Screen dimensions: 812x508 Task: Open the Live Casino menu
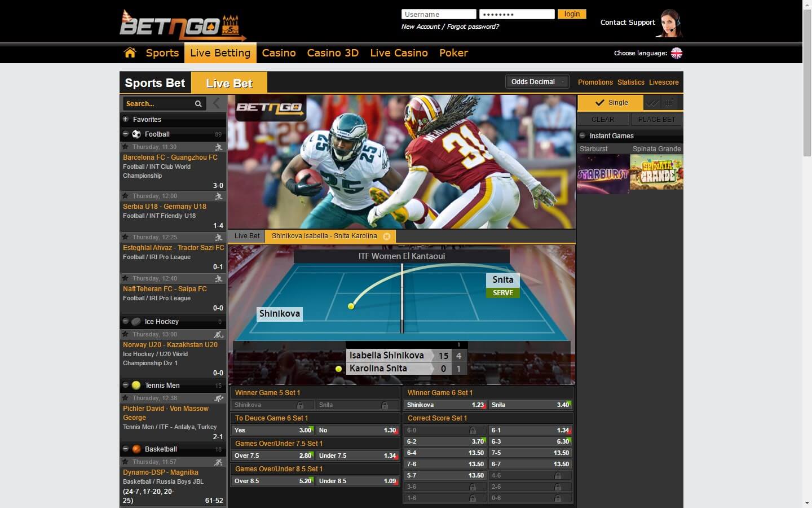pyautogui.click(x=399, y=53)
